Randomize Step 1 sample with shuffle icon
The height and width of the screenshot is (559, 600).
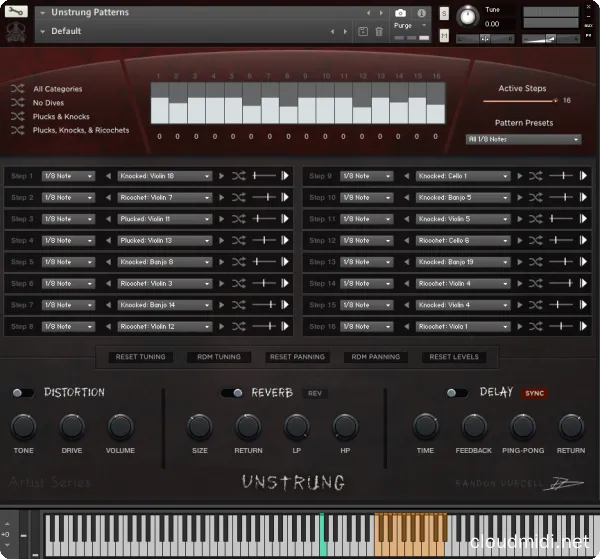coord(238,176)
